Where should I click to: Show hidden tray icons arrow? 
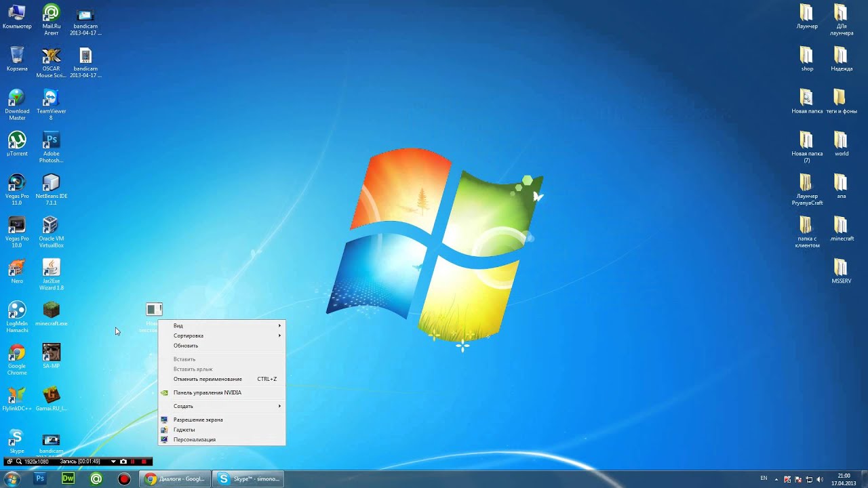click(x=778, y=479)
